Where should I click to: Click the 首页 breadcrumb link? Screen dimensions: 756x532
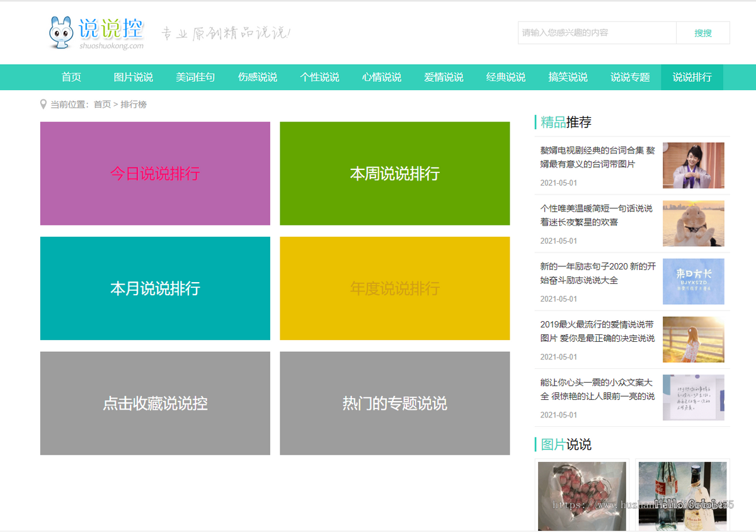pos(102,105)
